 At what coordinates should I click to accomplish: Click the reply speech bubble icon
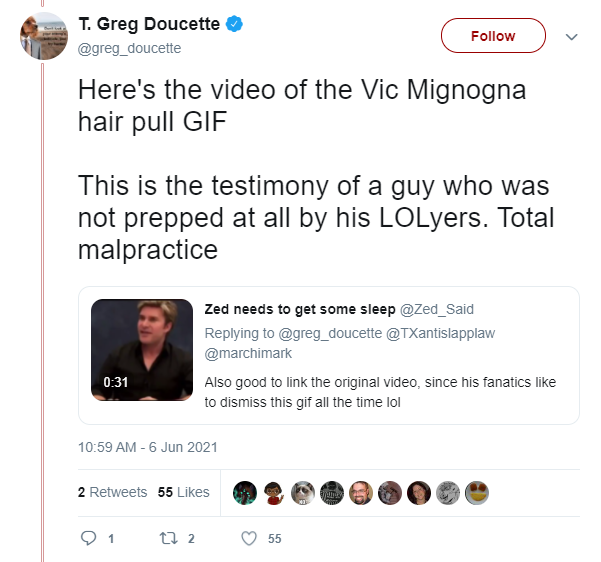click(88, 538)
